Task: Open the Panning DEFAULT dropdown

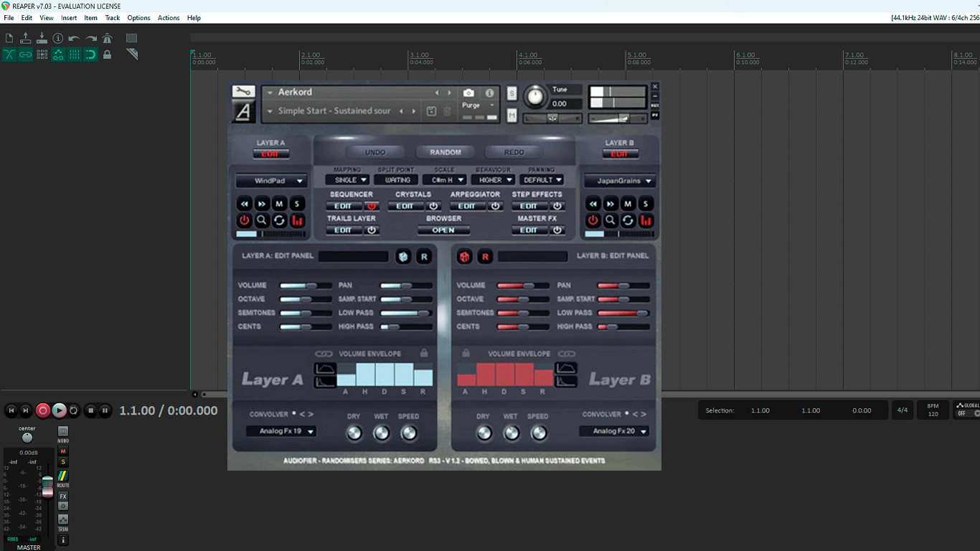Action: coord(541,180)
